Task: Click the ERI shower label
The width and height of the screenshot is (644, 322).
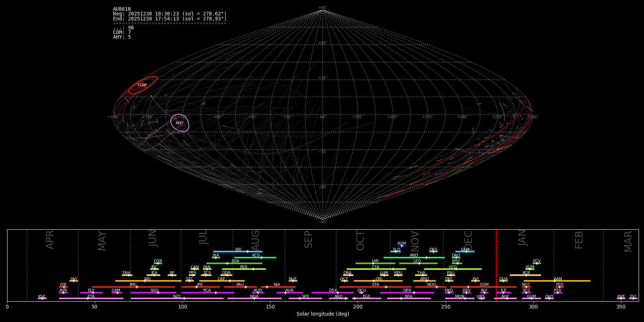Action: pyautogui.click(x=238, y=250)
